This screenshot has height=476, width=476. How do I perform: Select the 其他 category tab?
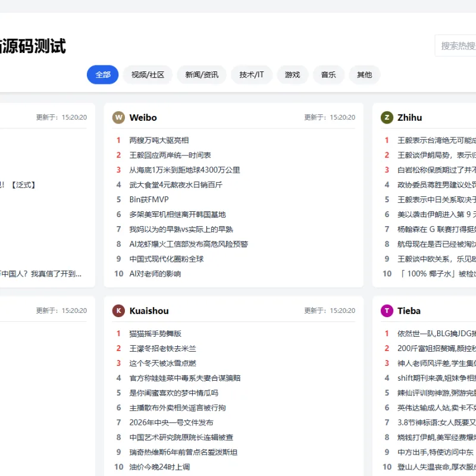tap(364, 75)
